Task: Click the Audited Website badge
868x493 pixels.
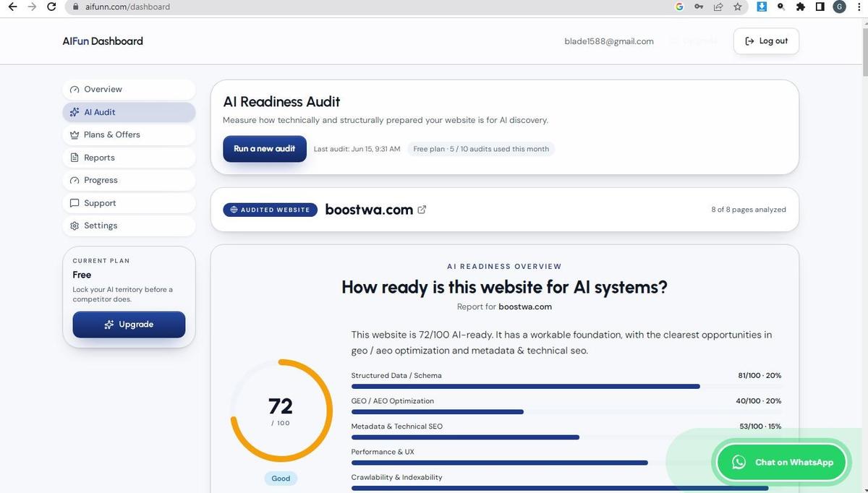Action: click(270, 210)
